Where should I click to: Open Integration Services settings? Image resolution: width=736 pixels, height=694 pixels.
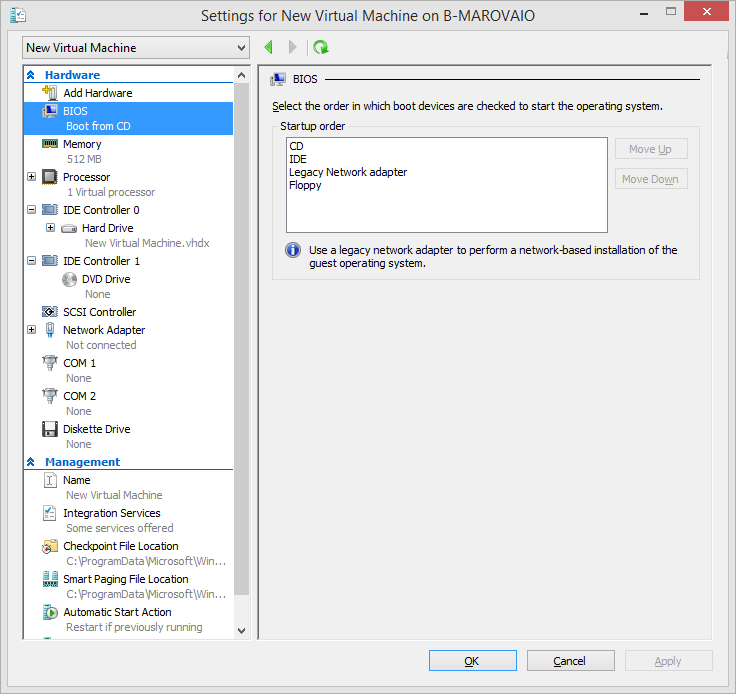pos(111,513)
